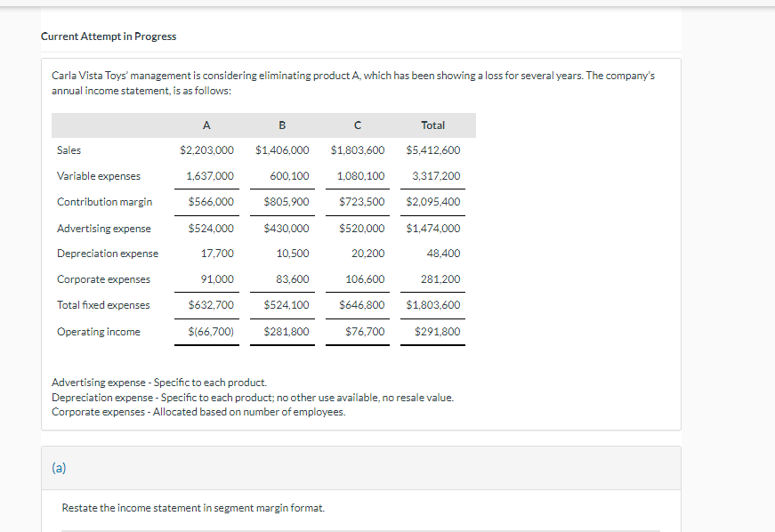Click corporate expenses value 91,000
775x532 pixels.
[217, 279]
